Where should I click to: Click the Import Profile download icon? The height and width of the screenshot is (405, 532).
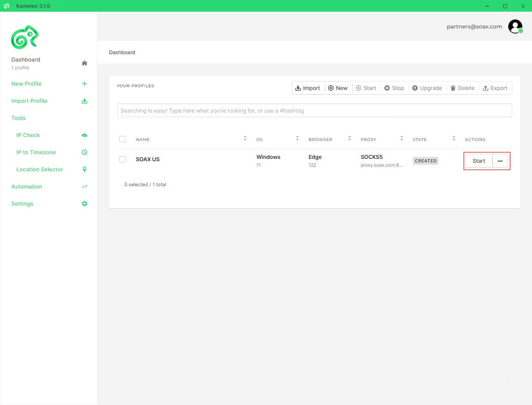[85, 101]
